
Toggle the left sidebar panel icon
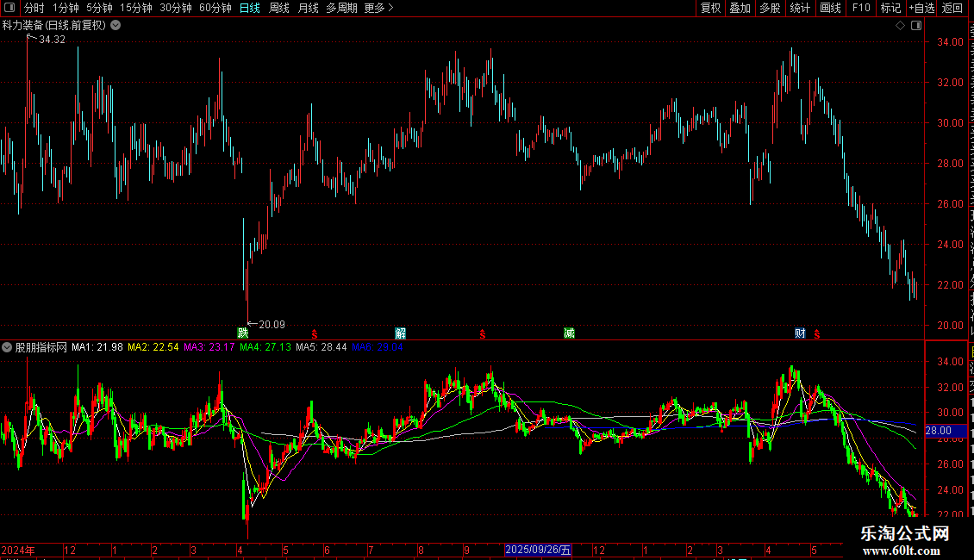(9, 8)
